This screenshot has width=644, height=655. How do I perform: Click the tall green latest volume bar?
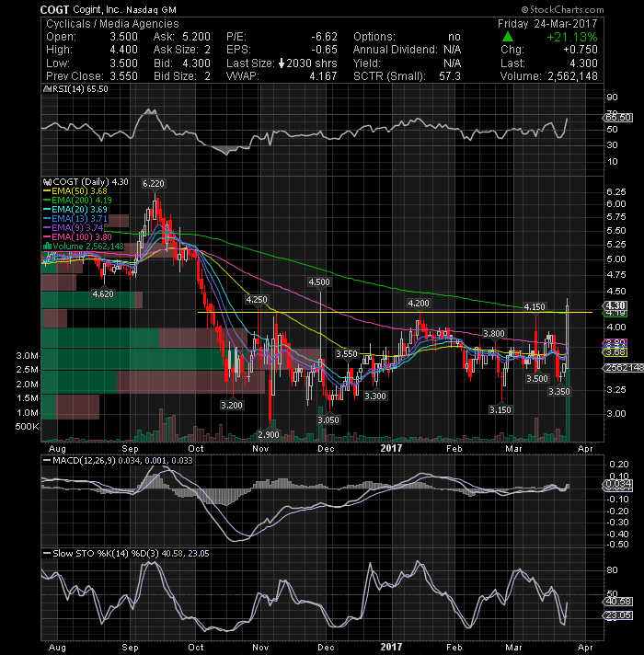568,405
